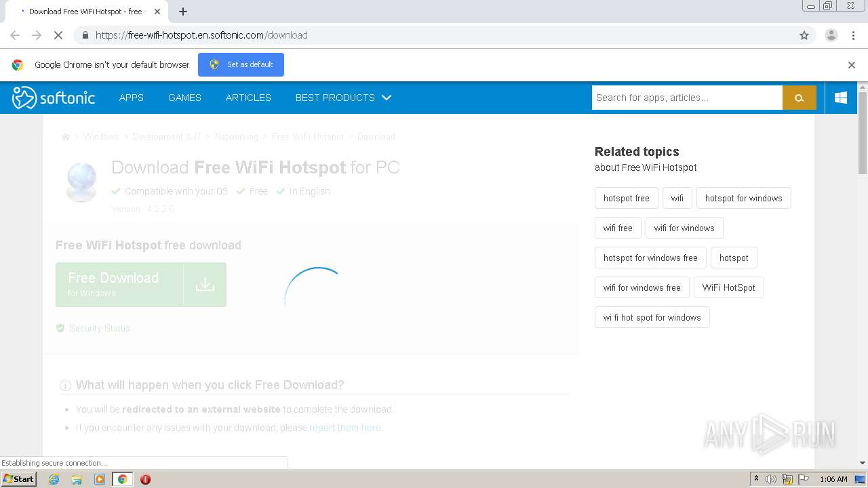This screenshot has height=488, width=868.
Task: Click the network tray icon
Action: pyautogui.click(x=787, y=479)
